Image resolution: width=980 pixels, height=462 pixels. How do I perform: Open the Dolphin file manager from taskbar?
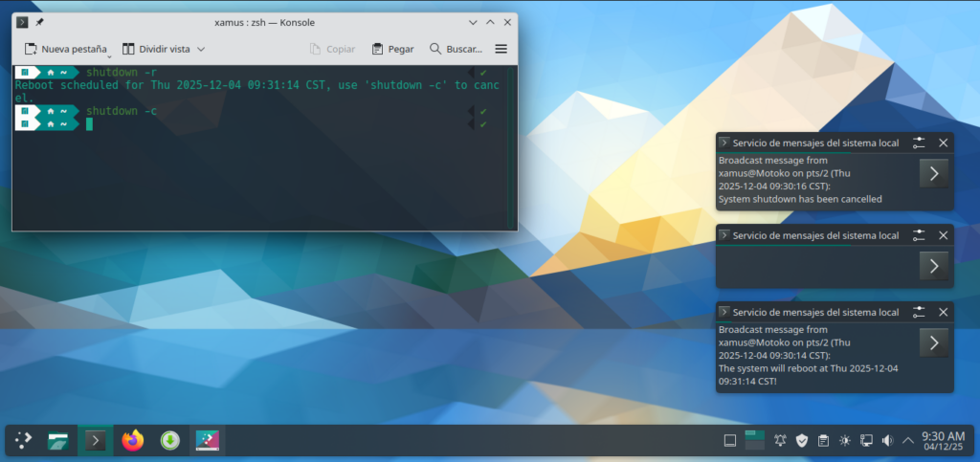pyautogui.click(x=58, y=441)
